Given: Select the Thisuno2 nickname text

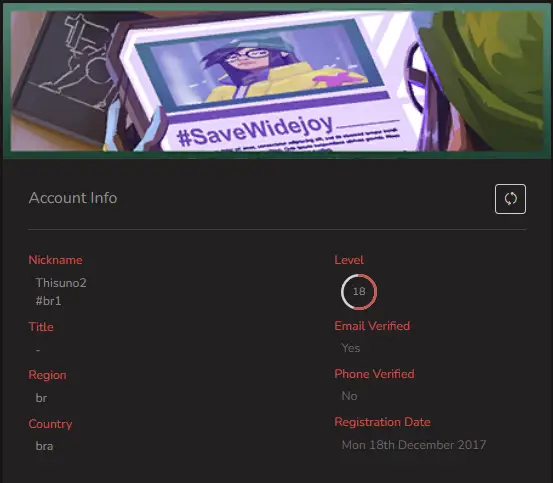Looking at the screenshot, I should pyautogui.click(x=61, y=283).
